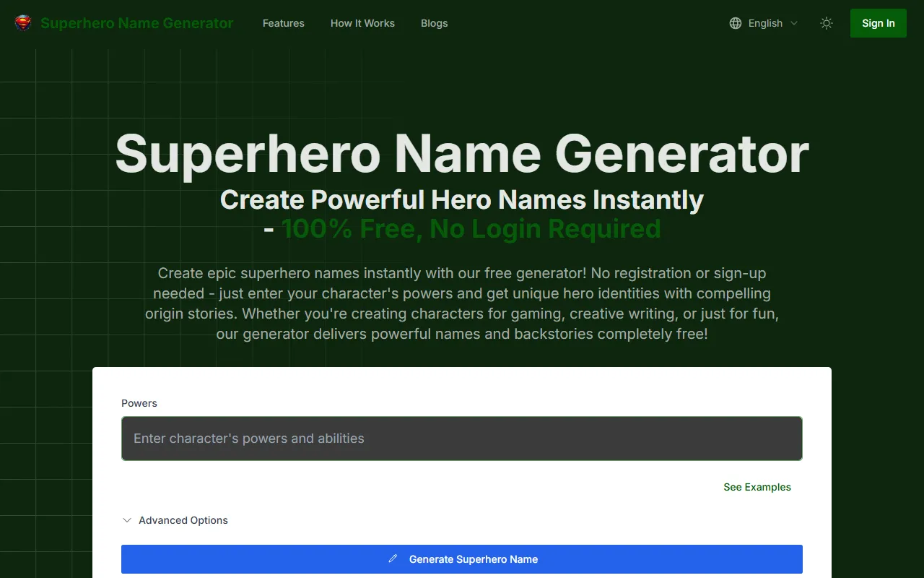Go to the Features section
Screen dimensions: 924x578
pos(283,23)
